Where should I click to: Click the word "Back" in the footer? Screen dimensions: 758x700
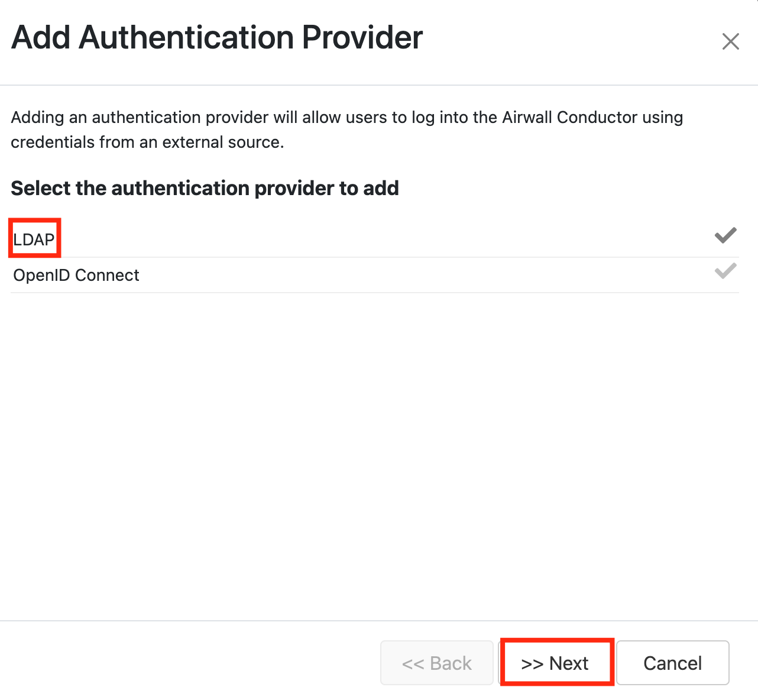pyautogui.click(x=451, y=663)
